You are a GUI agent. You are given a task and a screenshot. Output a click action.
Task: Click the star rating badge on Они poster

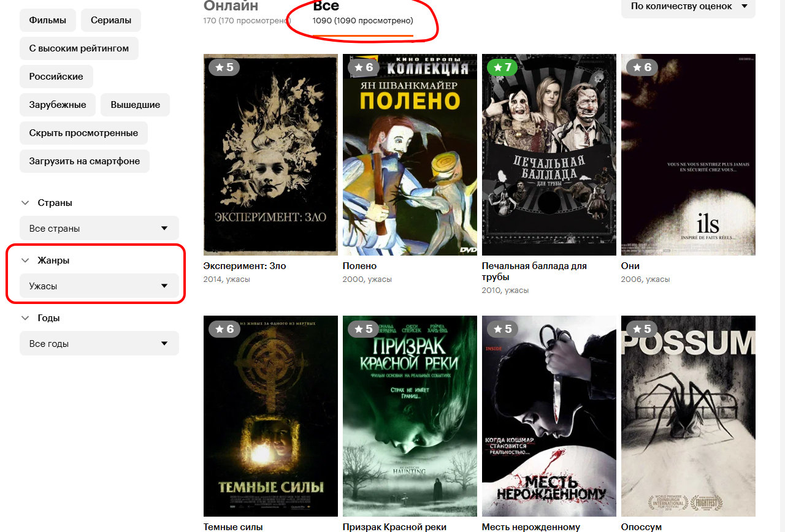(641, 67)
